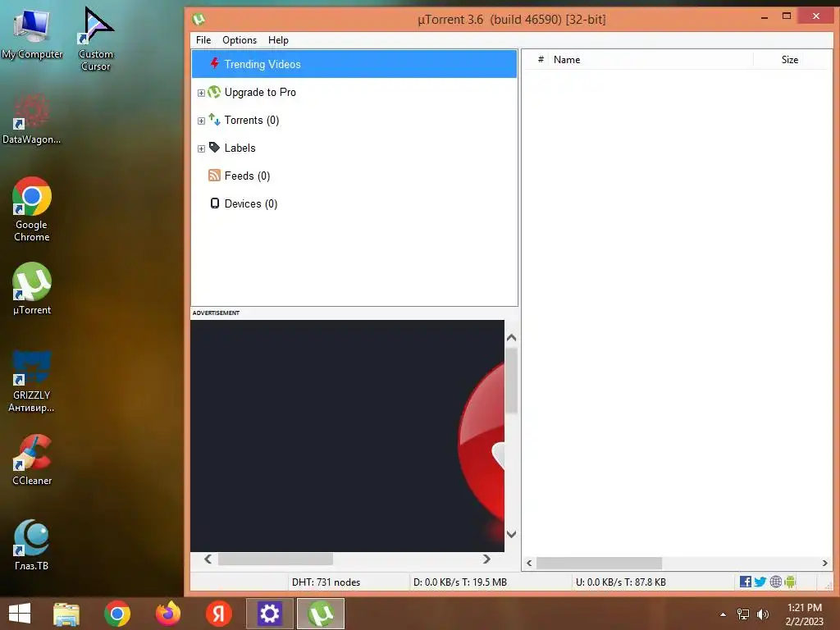Open the Options menu

click(240, 40)
